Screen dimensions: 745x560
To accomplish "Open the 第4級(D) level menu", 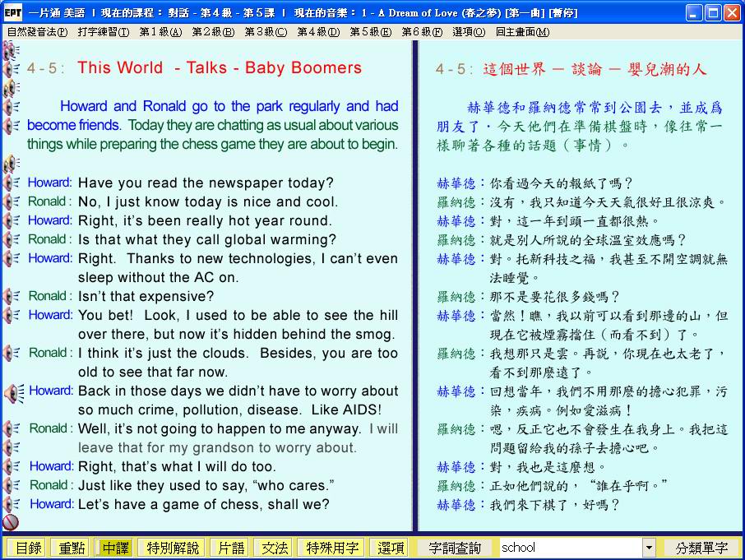I will [x=317, y=32].
